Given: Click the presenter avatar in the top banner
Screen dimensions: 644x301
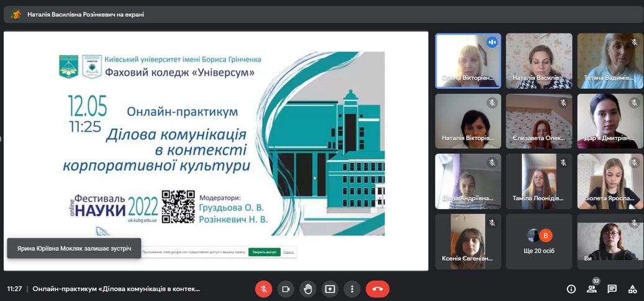Looking at the screenshot, I should pos(16,14).
